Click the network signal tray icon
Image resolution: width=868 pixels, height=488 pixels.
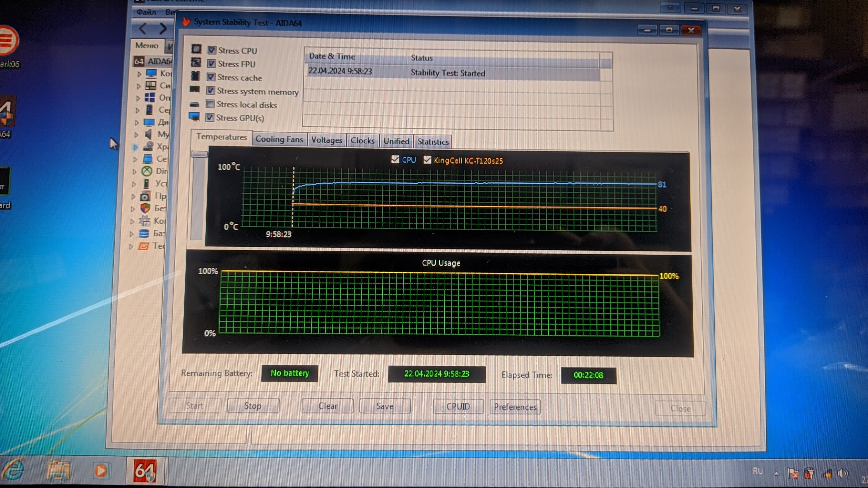(x=827, y=474)
